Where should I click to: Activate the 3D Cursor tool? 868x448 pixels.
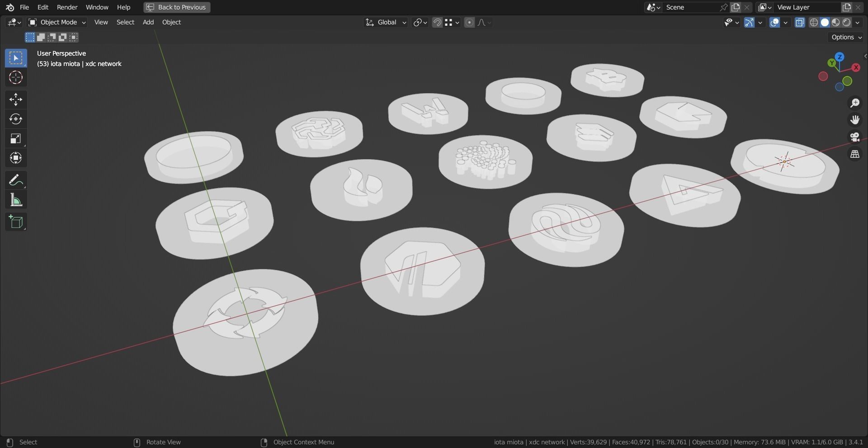(16, 77)
